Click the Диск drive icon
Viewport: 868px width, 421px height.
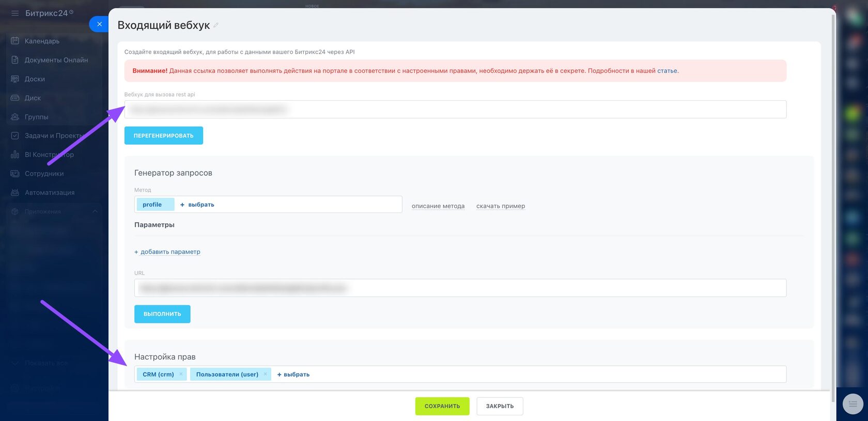15,98
